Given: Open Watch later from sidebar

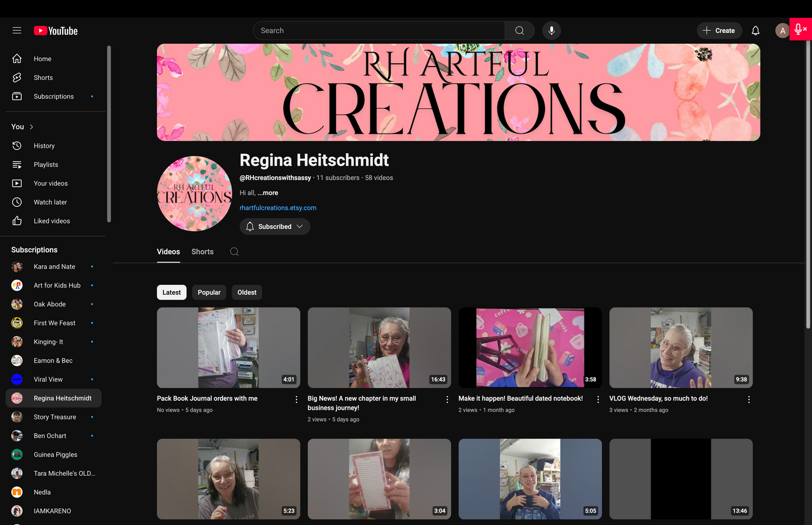Looking at the screenshot, I should click(50, 202).
